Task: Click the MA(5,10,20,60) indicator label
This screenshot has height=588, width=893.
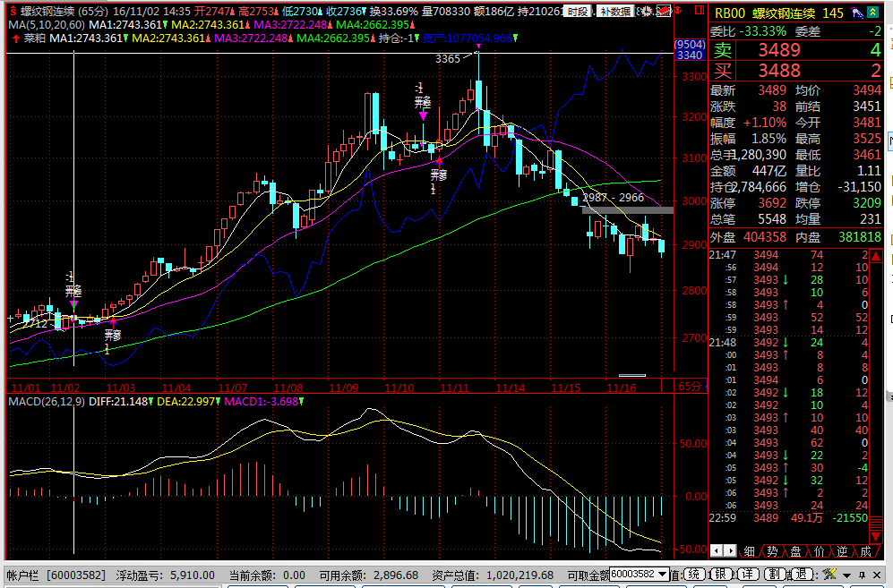Action: tap(47, 24)
